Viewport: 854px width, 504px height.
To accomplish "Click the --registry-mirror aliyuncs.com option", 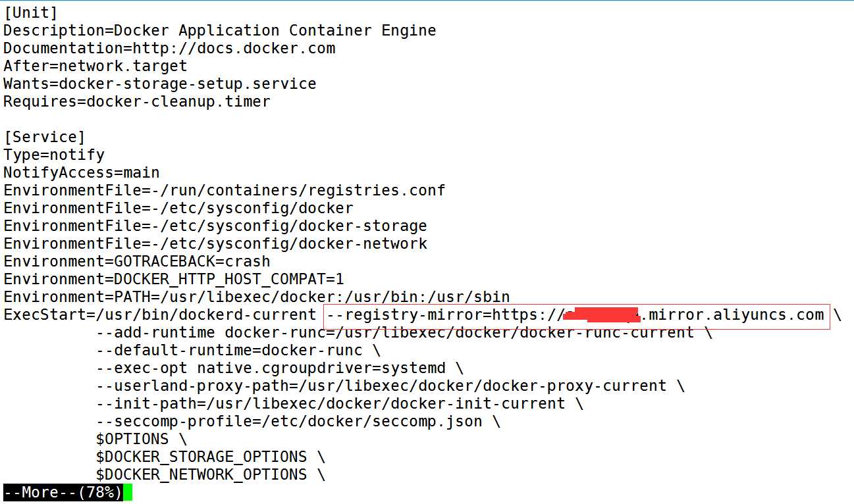I will tap(576, 315).
